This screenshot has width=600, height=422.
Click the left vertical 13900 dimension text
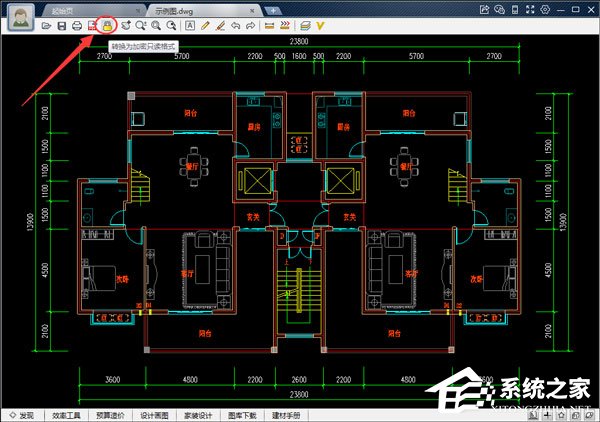click(31, 222)
